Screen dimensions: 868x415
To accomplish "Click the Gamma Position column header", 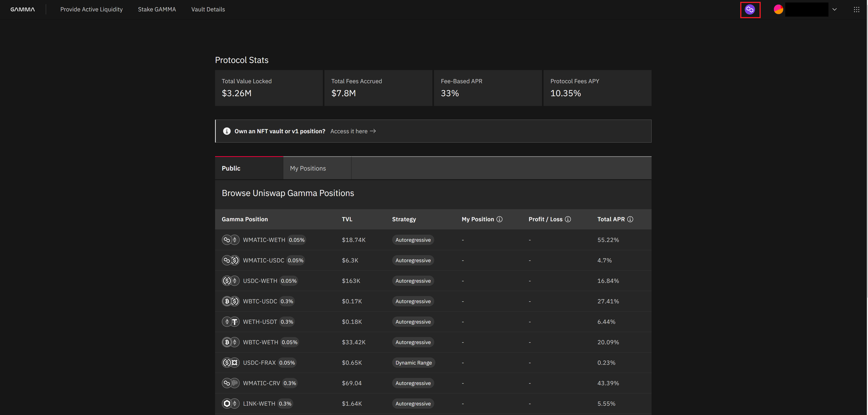I will pyautogui.click(x=245, y=219).
